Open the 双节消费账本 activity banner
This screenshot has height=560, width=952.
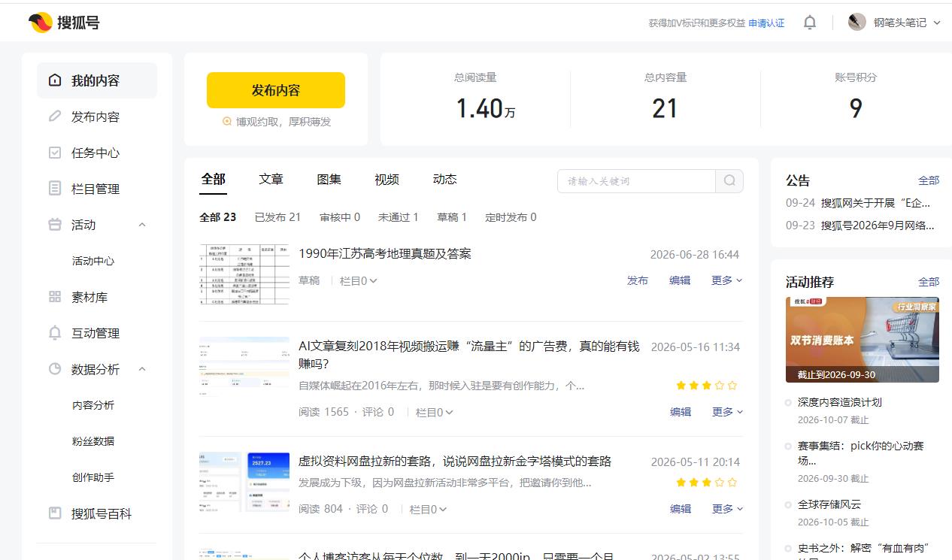(x=863, y=340)
